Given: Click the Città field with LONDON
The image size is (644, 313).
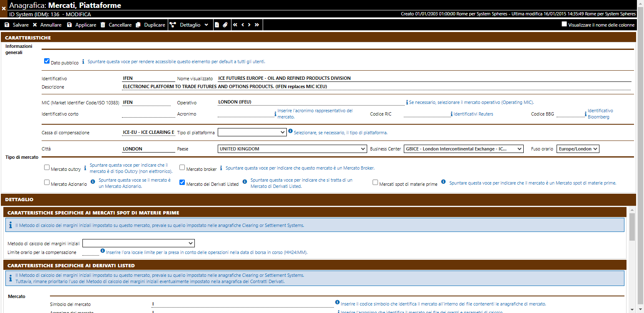Looking at the screenshot, I should pyautogui.click(x=149, y=149).
